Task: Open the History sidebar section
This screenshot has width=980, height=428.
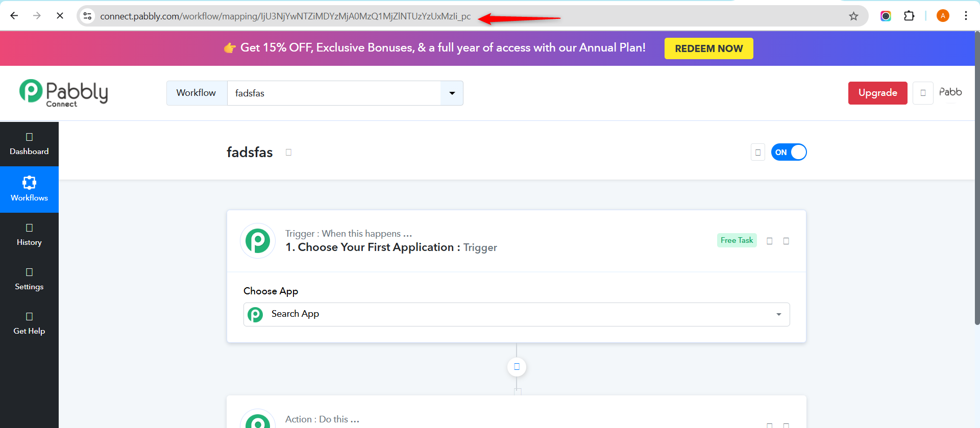Action: (x=29, y=235)
